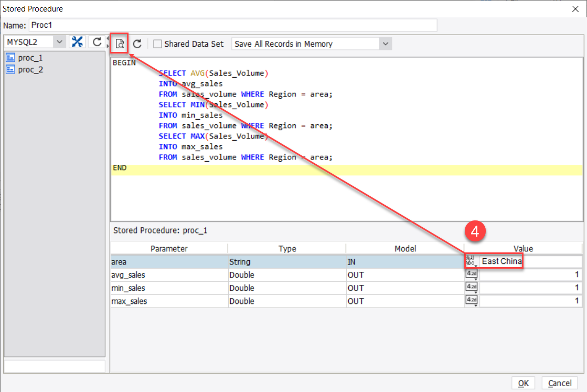The width and height of the screenshot is (587, 392).
Task: Click the Preview data icon in the toolbar
Action: (120, 44)
